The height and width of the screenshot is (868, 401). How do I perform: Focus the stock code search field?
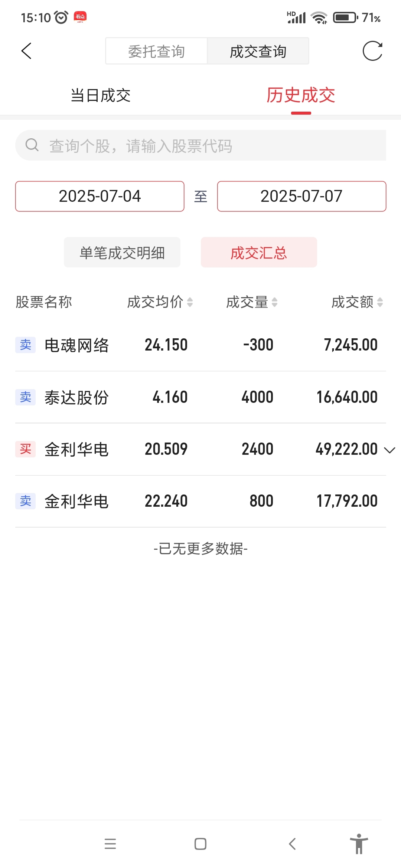pyautogui.click(x=200, y=145)
